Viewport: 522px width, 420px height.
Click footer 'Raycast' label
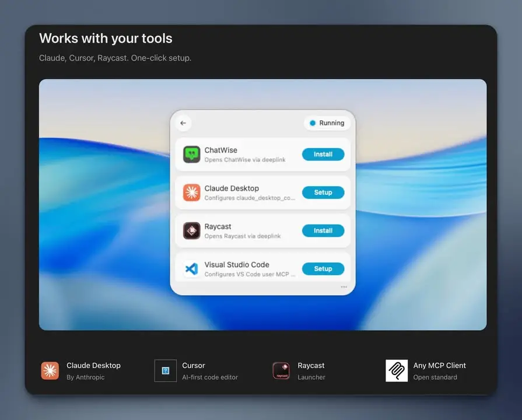tap(311, 365)
